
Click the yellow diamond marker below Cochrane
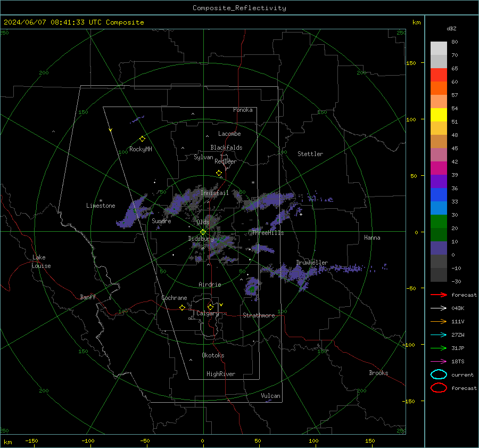point(182,307)
